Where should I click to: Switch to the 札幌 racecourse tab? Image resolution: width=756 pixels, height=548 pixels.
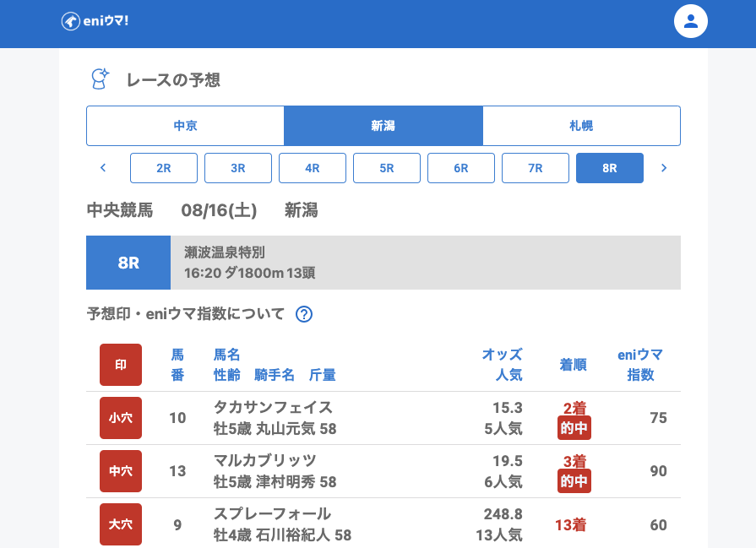(581, 126)
